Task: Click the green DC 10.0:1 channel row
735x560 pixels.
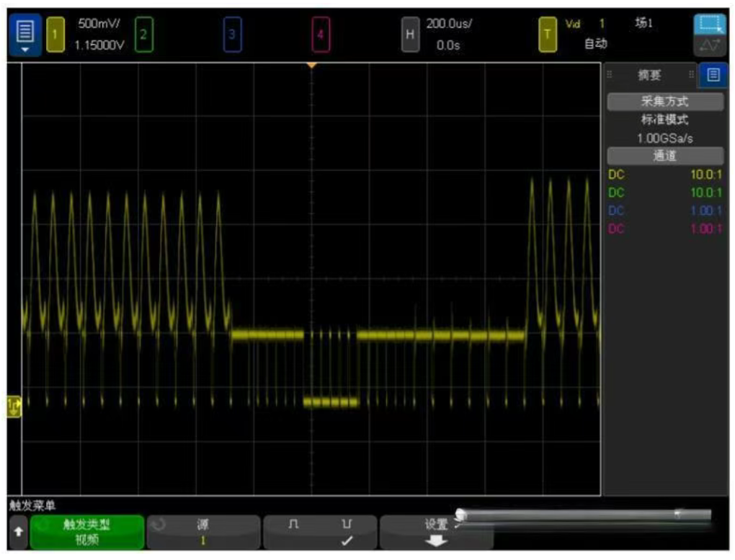Action: pos(665,192)
